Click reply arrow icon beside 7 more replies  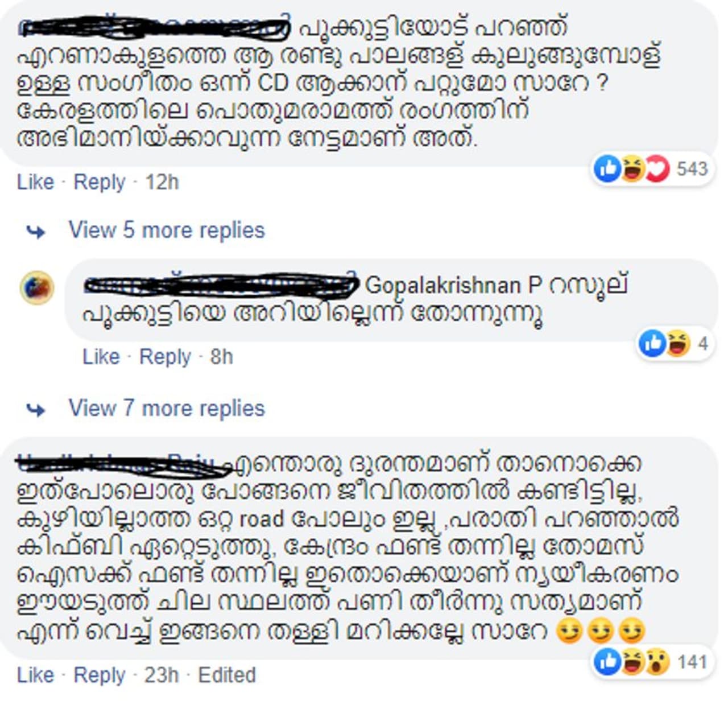[36, 410]
